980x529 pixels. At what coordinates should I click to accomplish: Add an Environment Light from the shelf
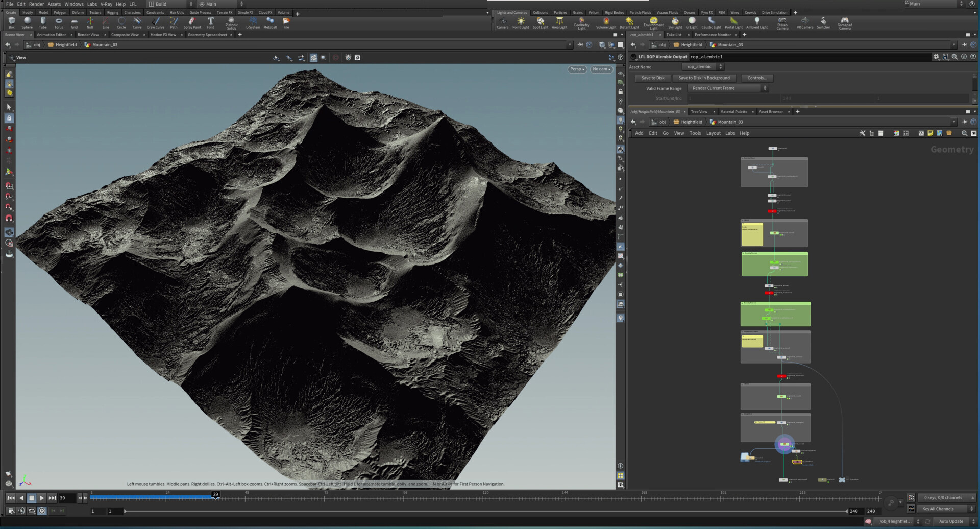[653, 21]
